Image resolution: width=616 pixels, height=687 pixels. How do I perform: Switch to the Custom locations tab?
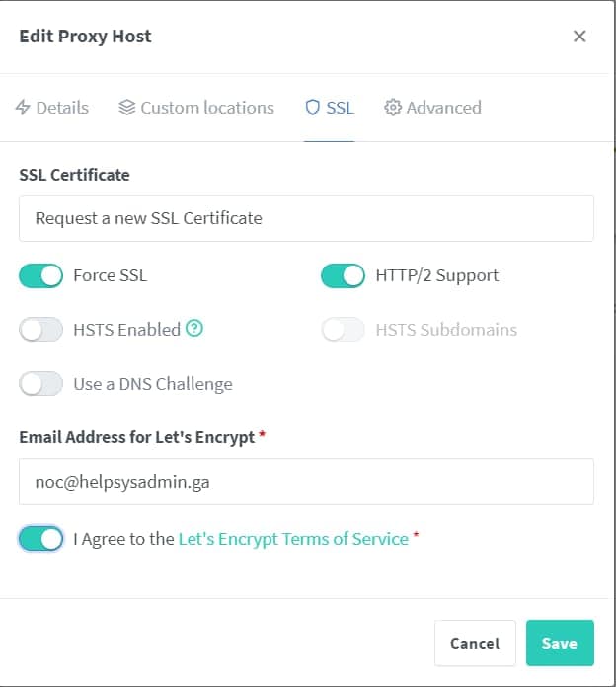point(207,108)
